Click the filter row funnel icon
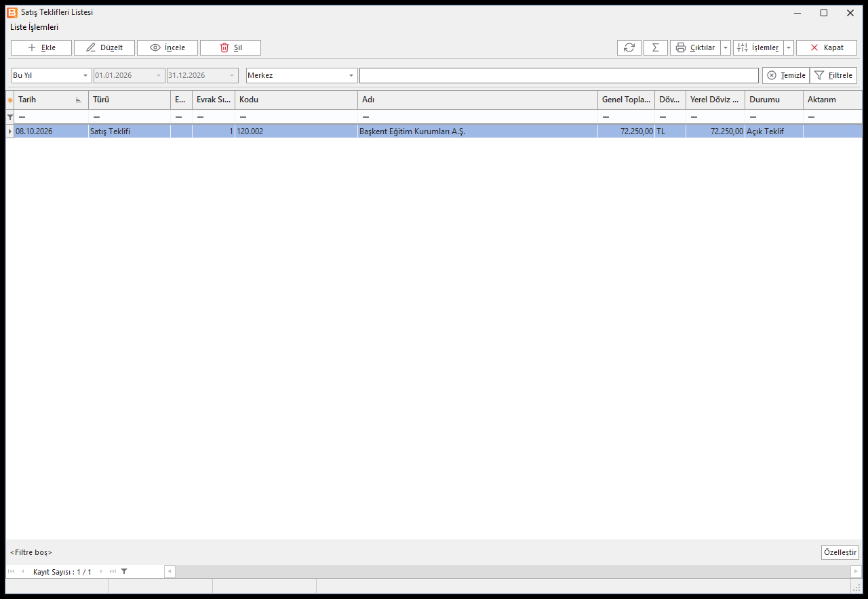This screenshot has width=868, height=599. tap(10, 117)
